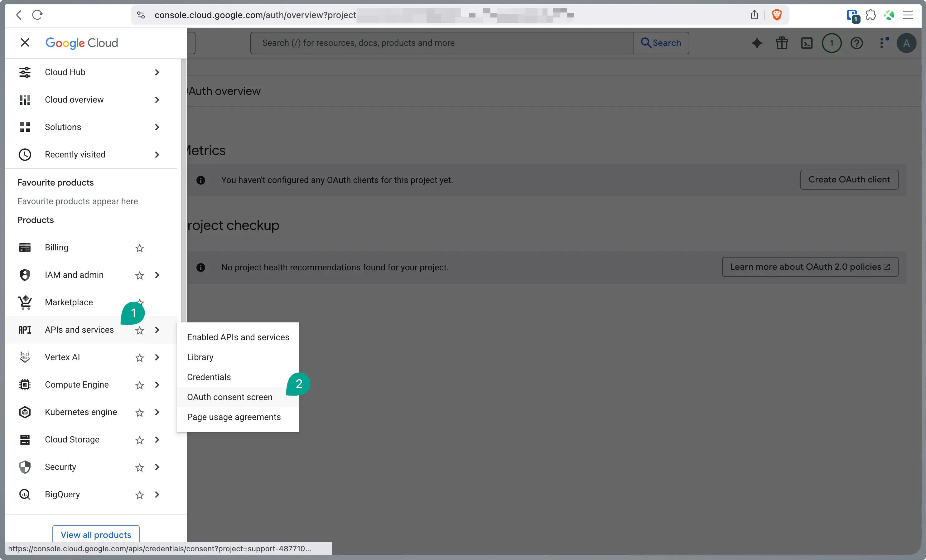
Task: Open Cloud Shell terminal icon
Action: click(807, 43)
